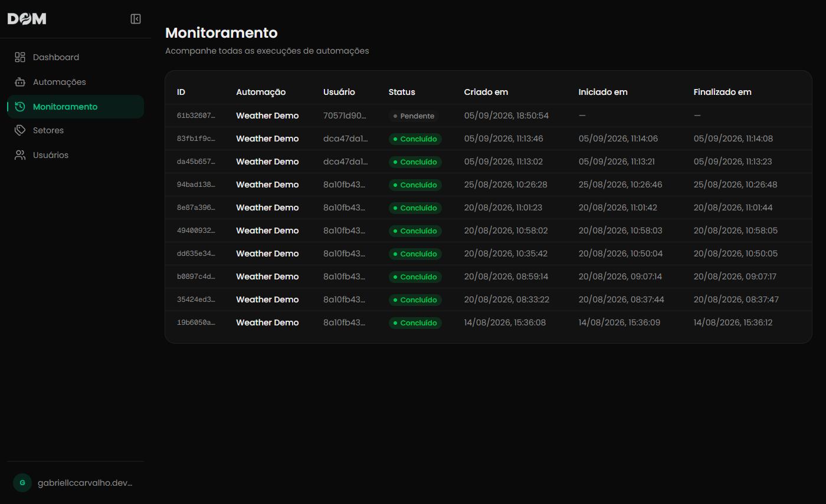Click the Automações robot icon
Image resolution: width=826 pixels, height=504 pixels.
pyautogui.click(x=20, y=82)
